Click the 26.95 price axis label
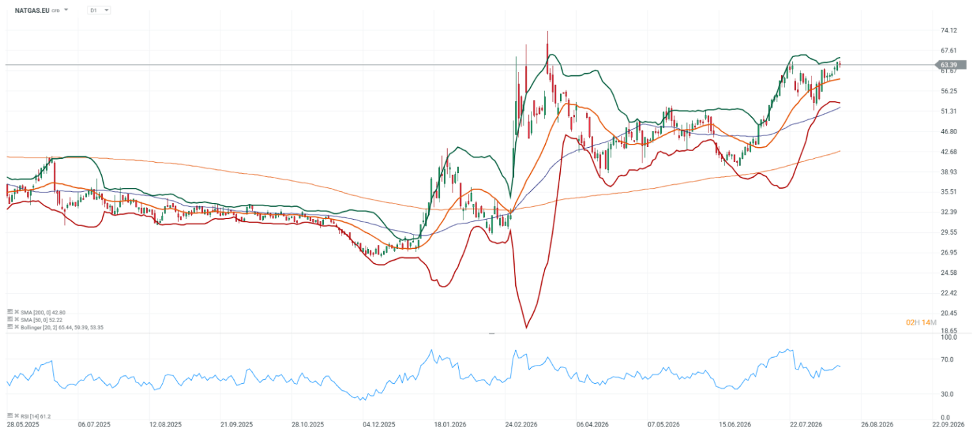Image resolution: width=980 pixels, height=444 pixels. (948, 253)
